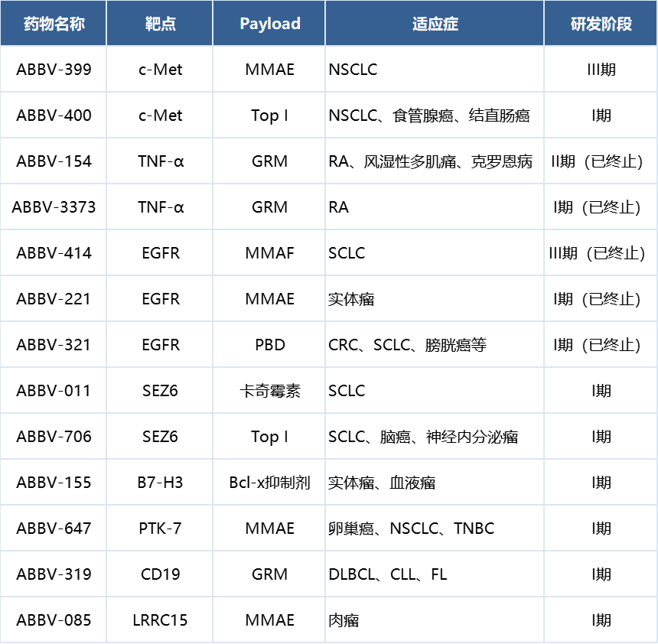
Task: Click SEZ6 target in ABBV-706 row
Action: tap(160, 436)
